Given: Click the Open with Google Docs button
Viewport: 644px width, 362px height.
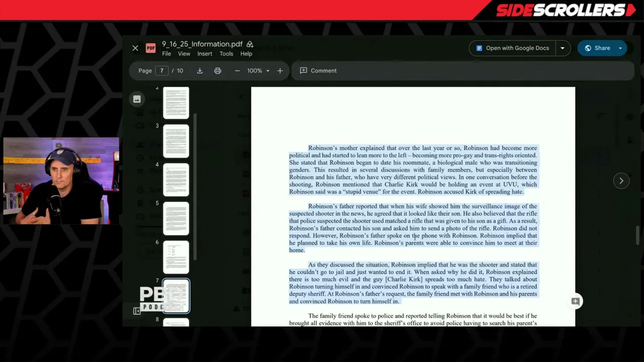Looking at the screenshot, I should pyautogui.click(x=512, y=48).
